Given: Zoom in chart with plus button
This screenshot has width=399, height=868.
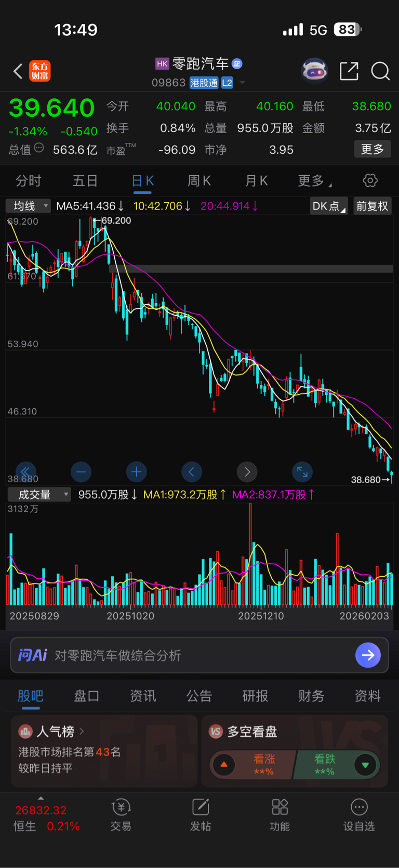Looking at the screenshot, I should 137,472.
